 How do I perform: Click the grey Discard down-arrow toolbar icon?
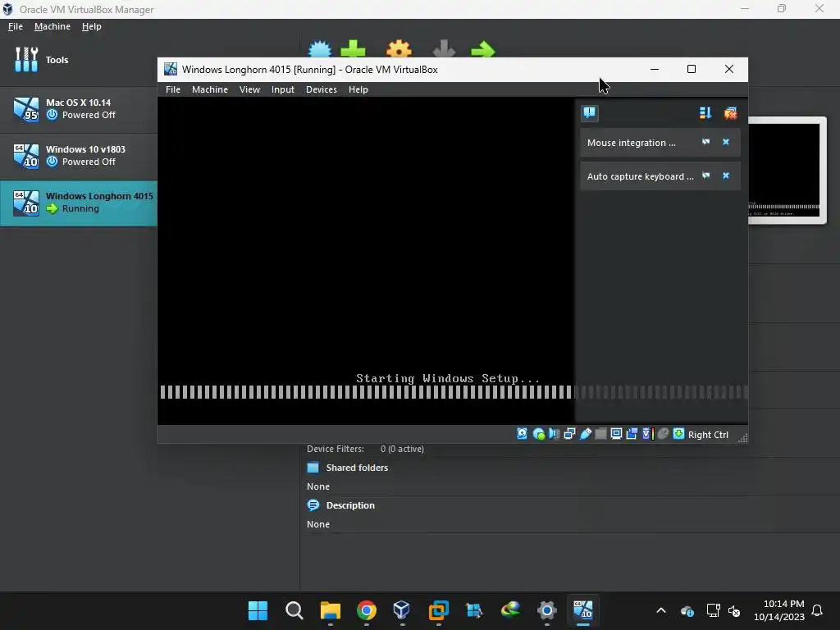click(444, 48)
